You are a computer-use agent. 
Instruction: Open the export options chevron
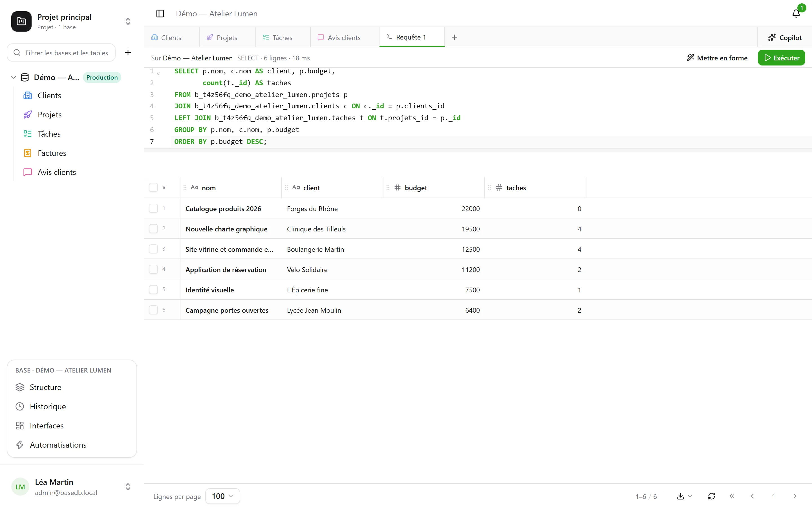690,496
